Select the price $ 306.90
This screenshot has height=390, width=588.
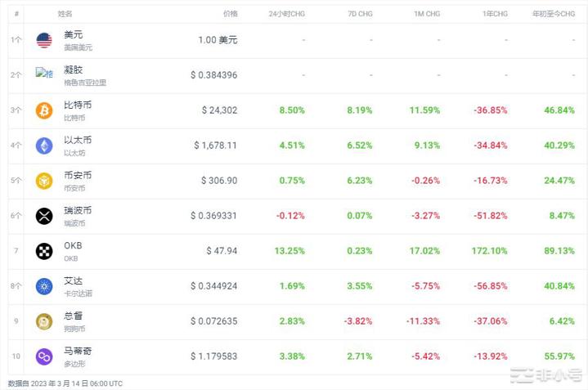[219, 181]
